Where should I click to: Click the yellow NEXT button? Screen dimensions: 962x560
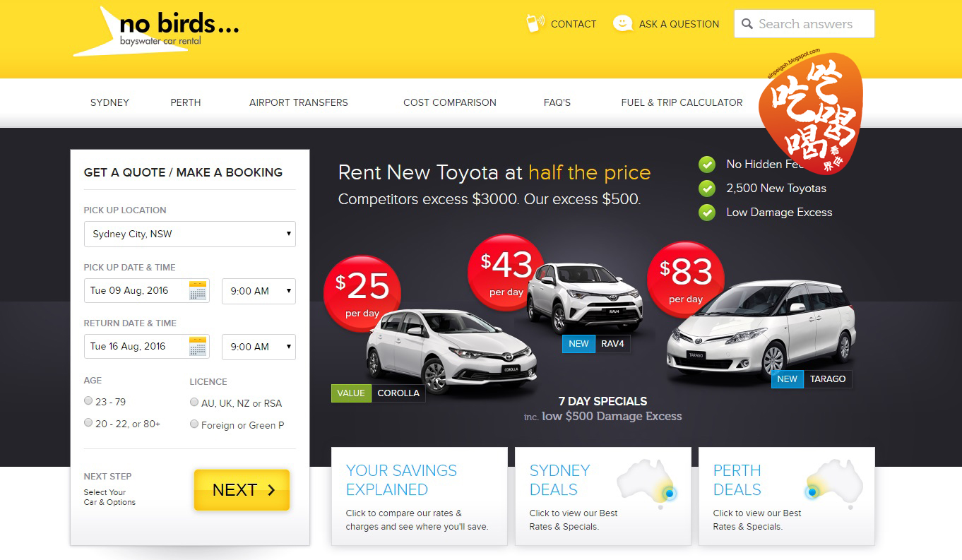coord(242,490)
